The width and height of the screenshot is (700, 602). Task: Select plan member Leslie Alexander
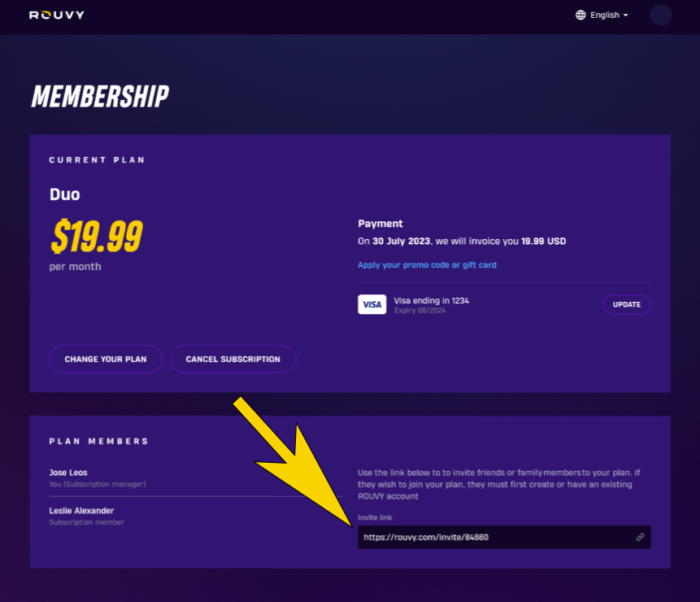pos(81,511)
